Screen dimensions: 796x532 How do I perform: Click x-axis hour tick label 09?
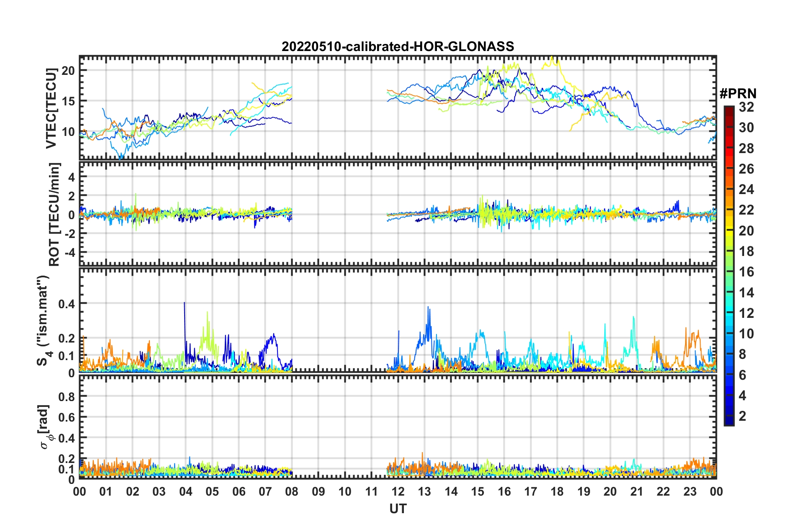coord(318,491)
